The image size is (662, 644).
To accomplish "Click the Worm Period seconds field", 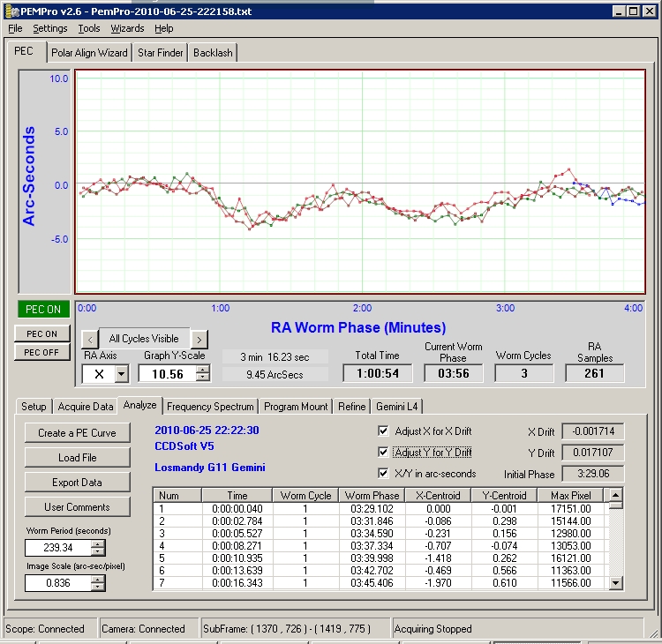I will (58, 548).
